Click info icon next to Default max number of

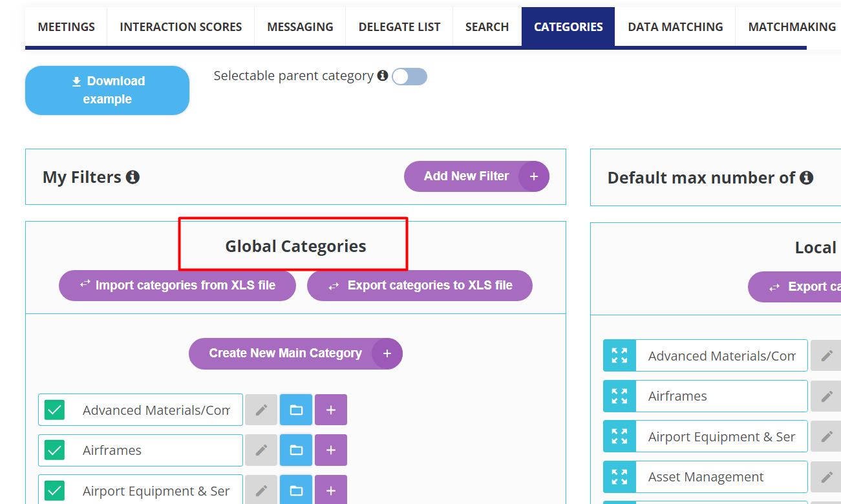click(x=806, y=178)
